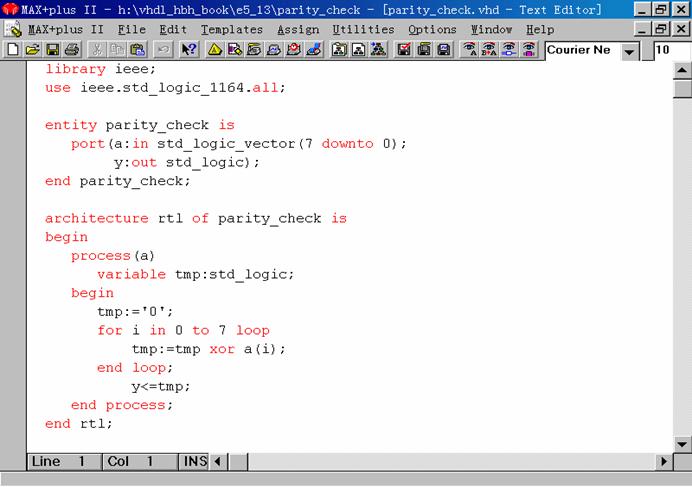The height and width of the screenshot is (487, 692).
Task: Set project to current file icon
Action: coord(378,49)
